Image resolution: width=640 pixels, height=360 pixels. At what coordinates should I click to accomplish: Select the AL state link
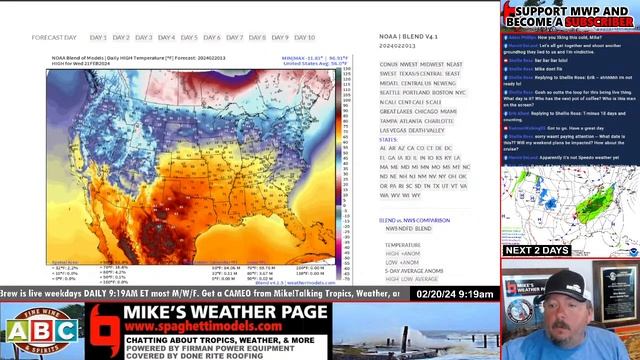[383, 148]
